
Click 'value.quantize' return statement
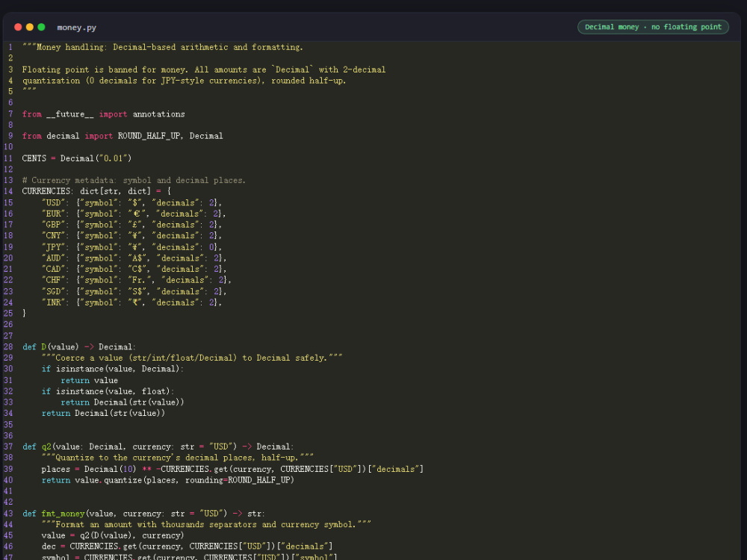coord(167,480)
